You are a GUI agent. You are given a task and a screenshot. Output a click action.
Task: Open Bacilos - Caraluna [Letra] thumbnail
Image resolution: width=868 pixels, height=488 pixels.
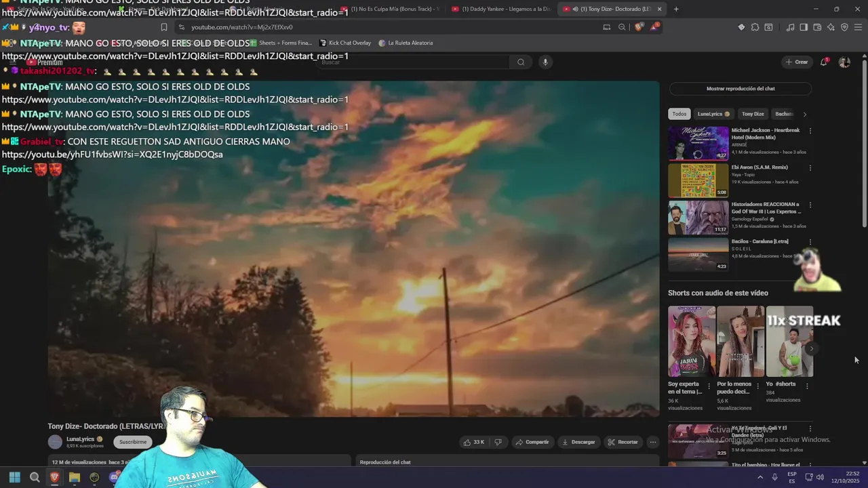click(698, 254)
